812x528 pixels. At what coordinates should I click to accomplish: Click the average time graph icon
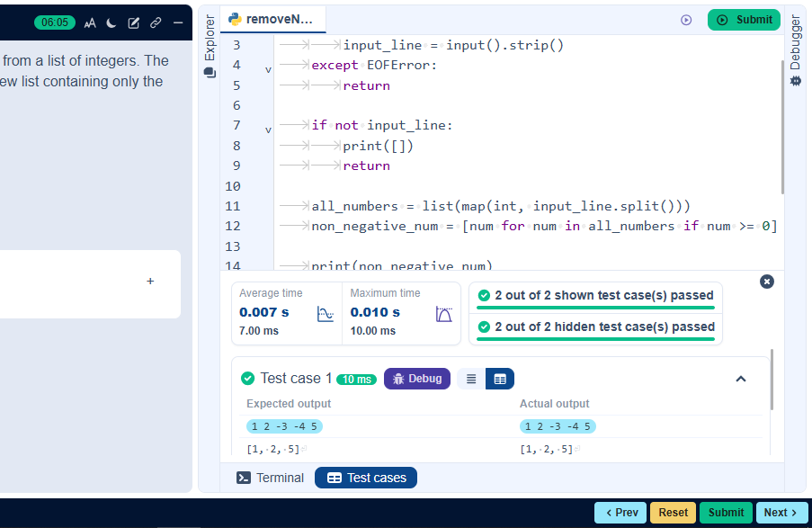pyautogui.click(x=326, y=314)
